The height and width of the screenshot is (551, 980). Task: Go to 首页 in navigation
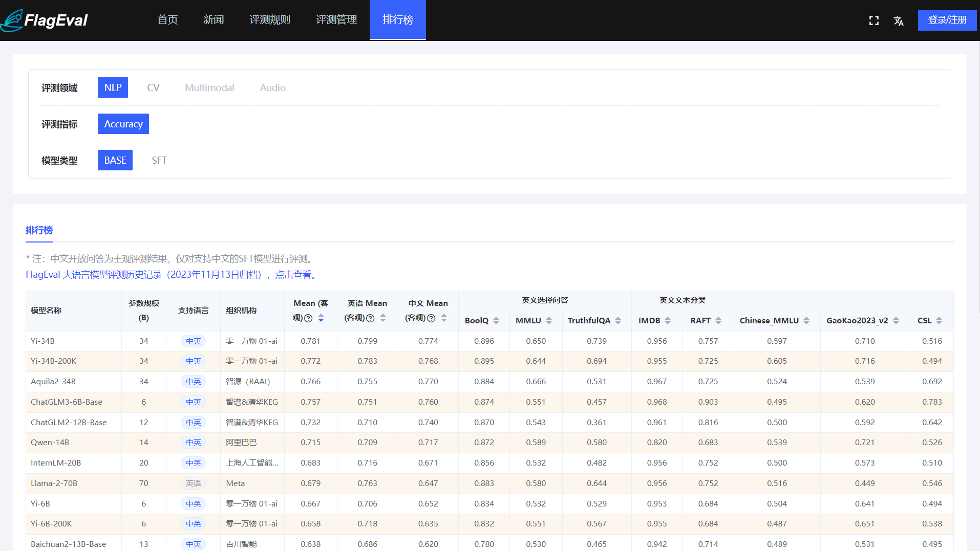pos(167,20)
